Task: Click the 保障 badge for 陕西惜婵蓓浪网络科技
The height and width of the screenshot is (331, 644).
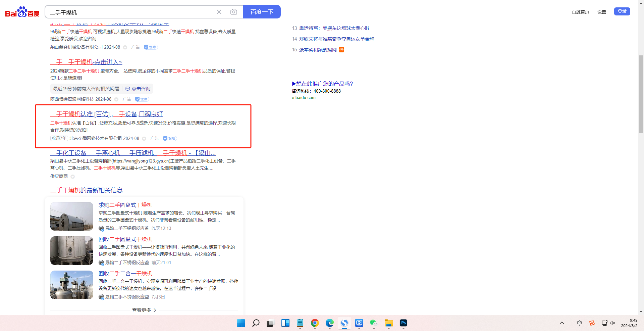Action: 142,99
